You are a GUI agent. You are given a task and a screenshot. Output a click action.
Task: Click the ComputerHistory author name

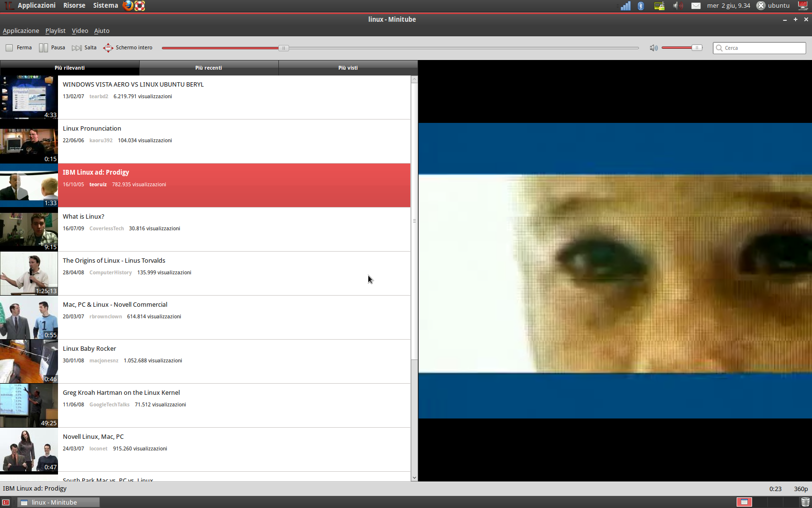coord(110,272)
